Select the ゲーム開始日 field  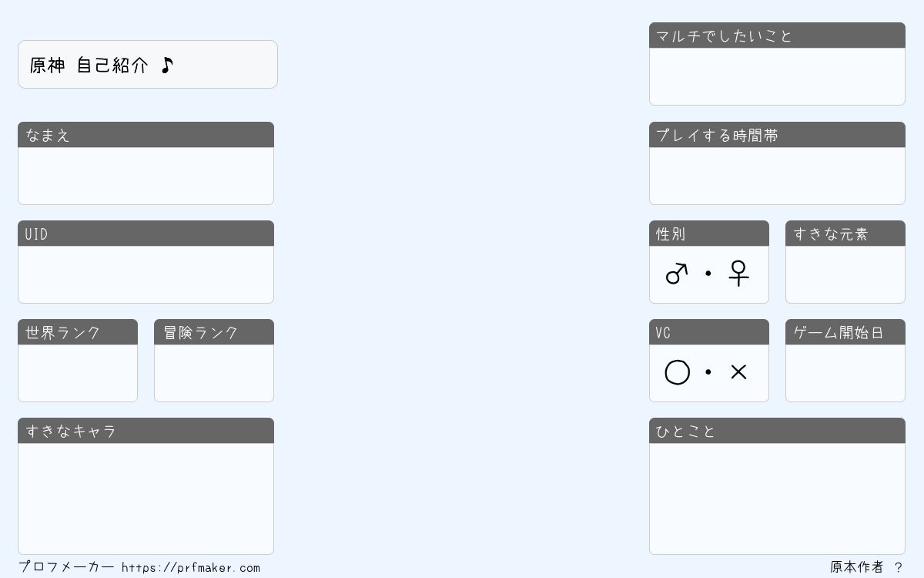click(x=845, y=373)
